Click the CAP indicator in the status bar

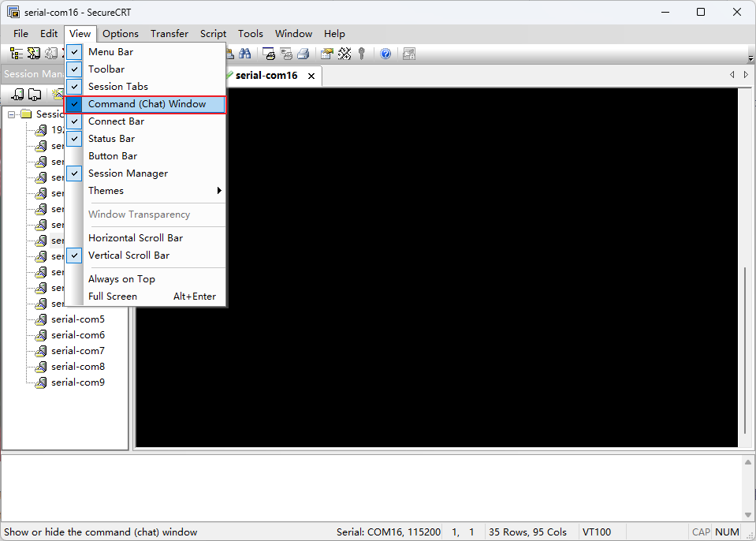(701, 532)
